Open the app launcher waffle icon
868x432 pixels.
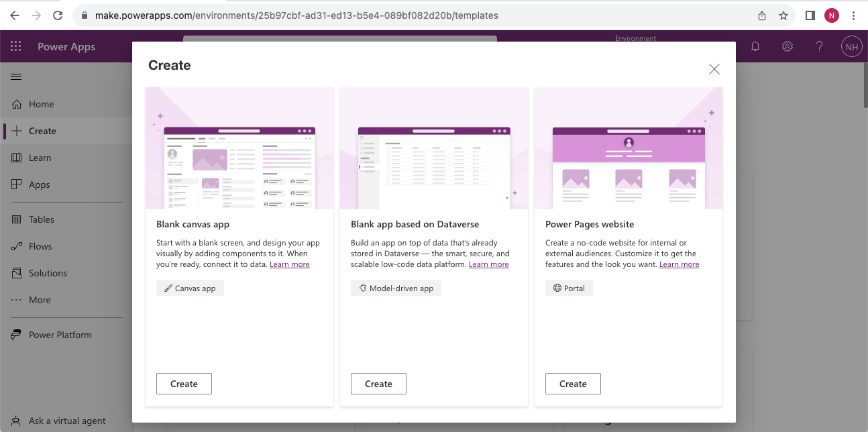click(x=16, y=47)
